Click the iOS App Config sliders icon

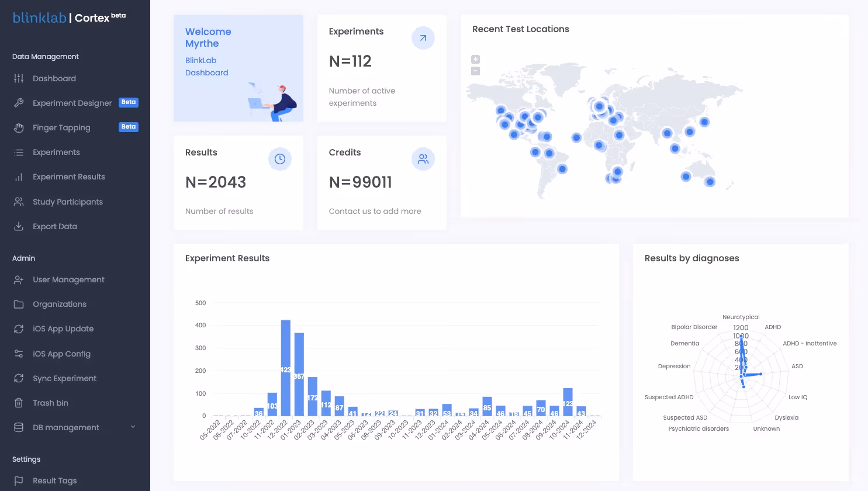(x=19, y=354)
